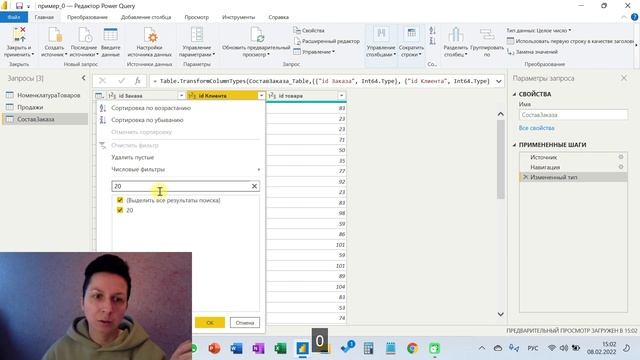640x360 pixels.
Task: Click the Отмена button in filter menu
Action: click(x=244, y=322)
